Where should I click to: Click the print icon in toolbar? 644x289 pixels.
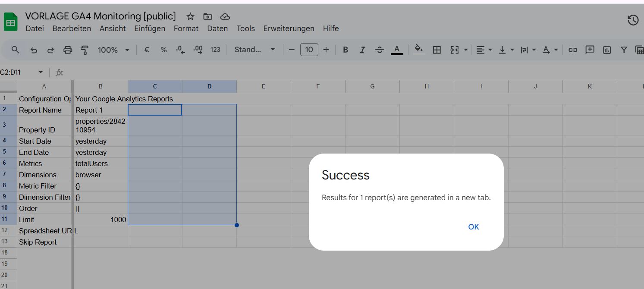tap(68, 50)
